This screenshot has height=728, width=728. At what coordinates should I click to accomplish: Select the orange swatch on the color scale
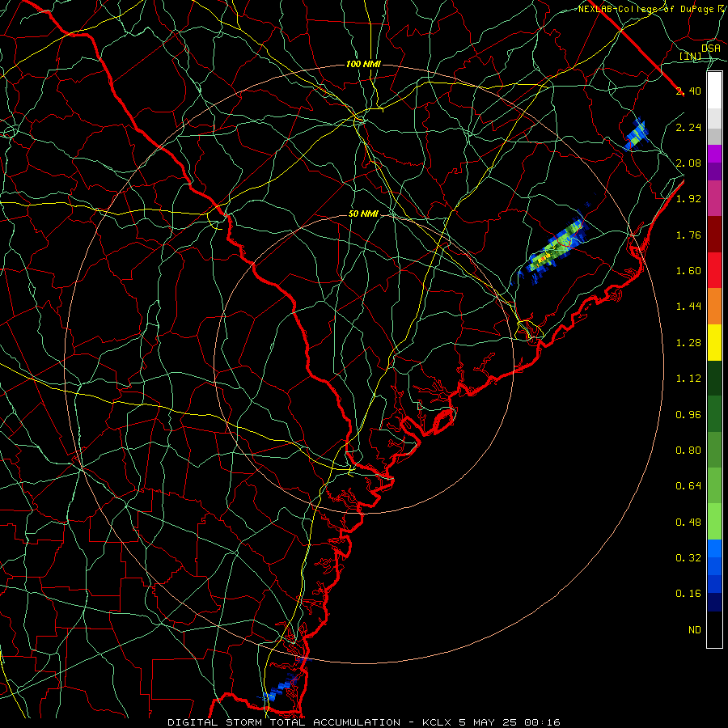714,306
